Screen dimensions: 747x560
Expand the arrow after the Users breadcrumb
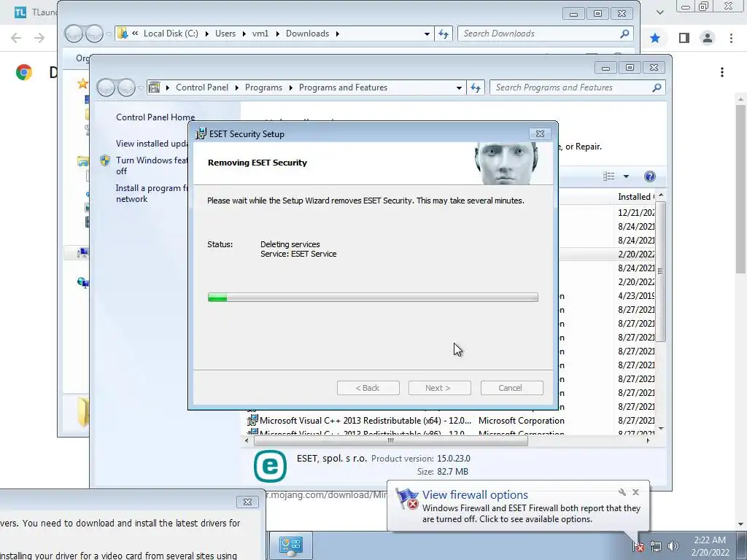click(244, 34)
